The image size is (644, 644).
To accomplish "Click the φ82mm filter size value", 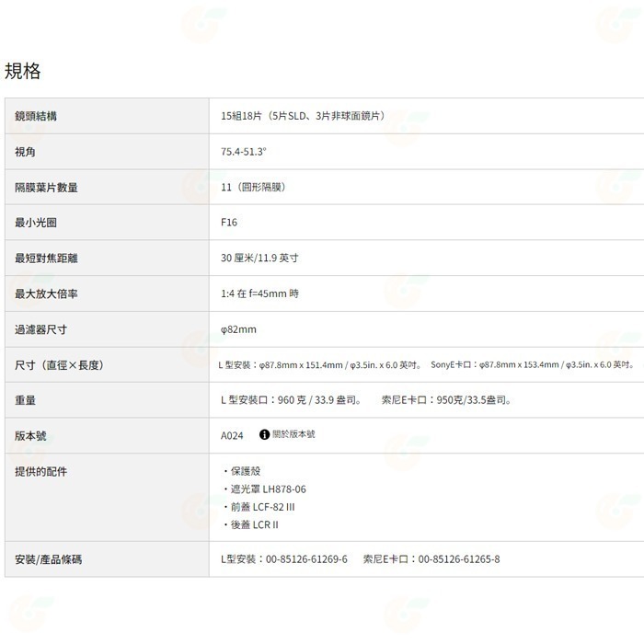I will [238, 329].
